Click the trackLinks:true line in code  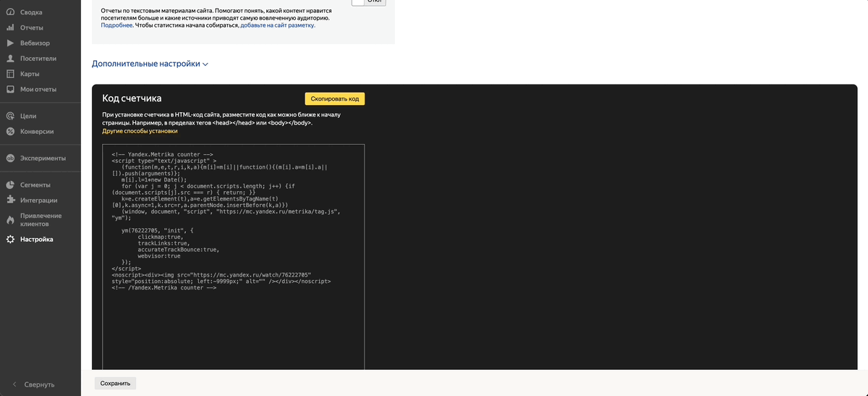[163, 243]
